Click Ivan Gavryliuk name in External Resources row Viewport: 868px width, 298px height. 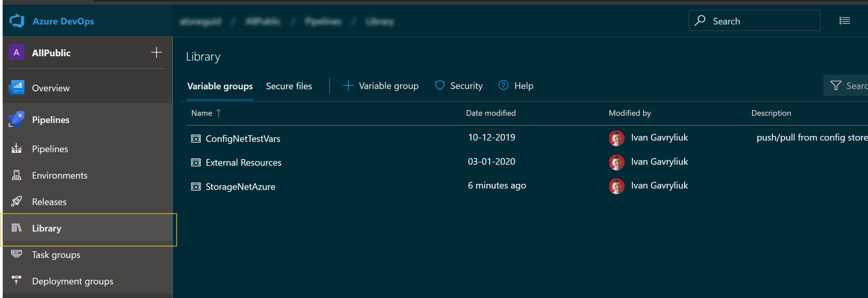tap(659, 161)
